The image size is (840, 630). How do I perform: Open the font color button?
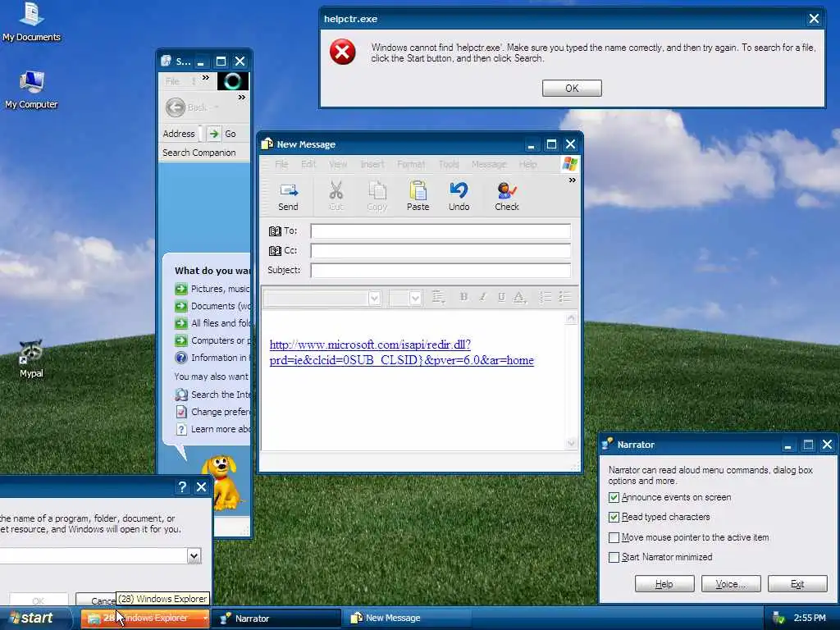pyautogui.click(x=519, y=297)
